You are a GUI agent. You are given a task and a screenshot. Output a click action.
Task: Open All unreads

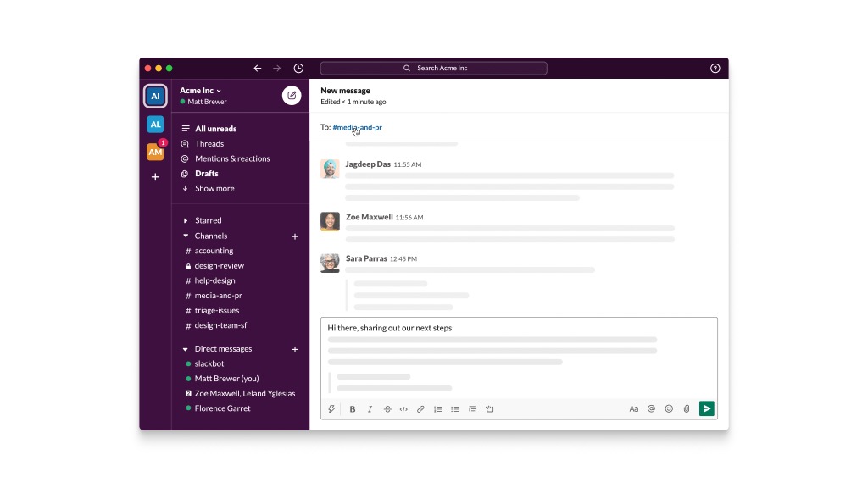point(215,129)
